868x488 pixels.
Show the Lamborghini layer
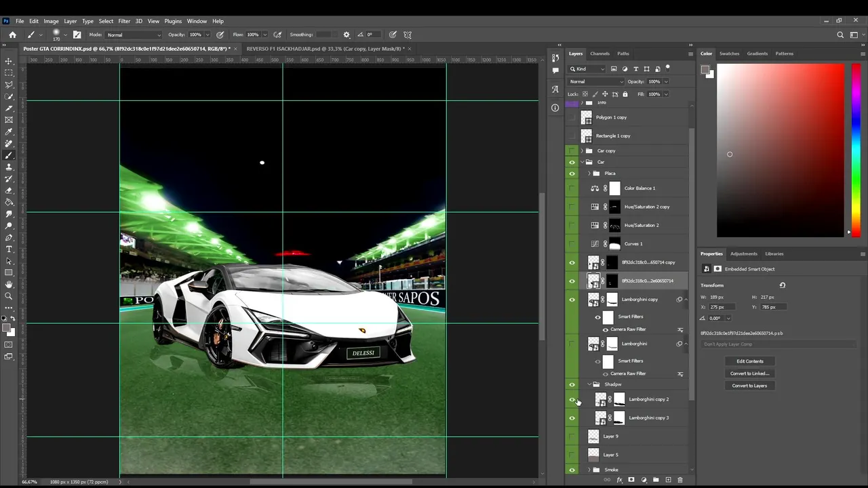(x=572, y=344)
